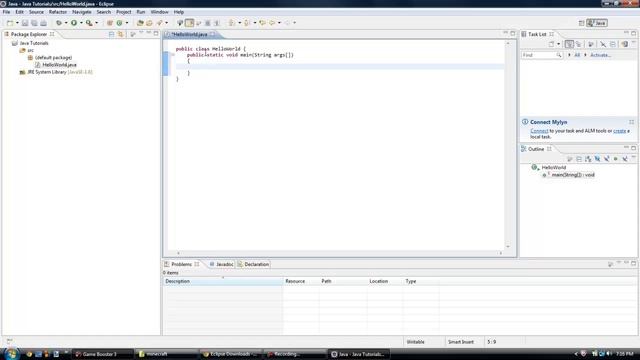
Task: Click the Back navigation arrow icon
Action: pos(272,23)
